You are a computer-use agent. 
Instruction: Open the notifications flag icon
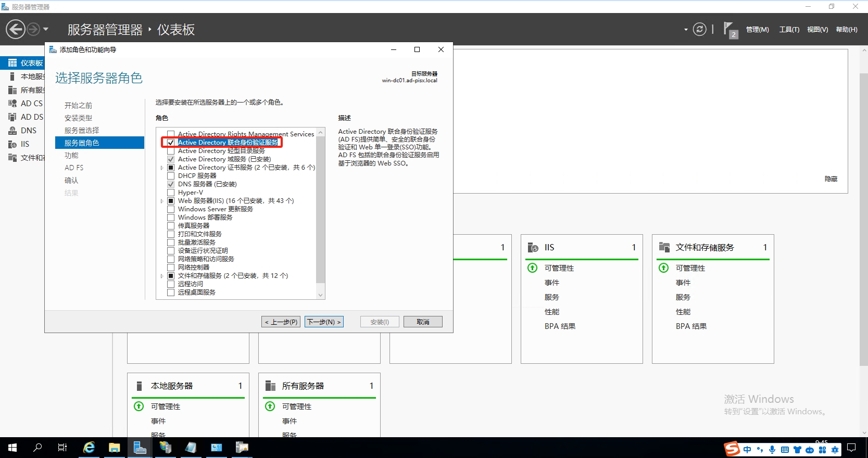[729, 29]
